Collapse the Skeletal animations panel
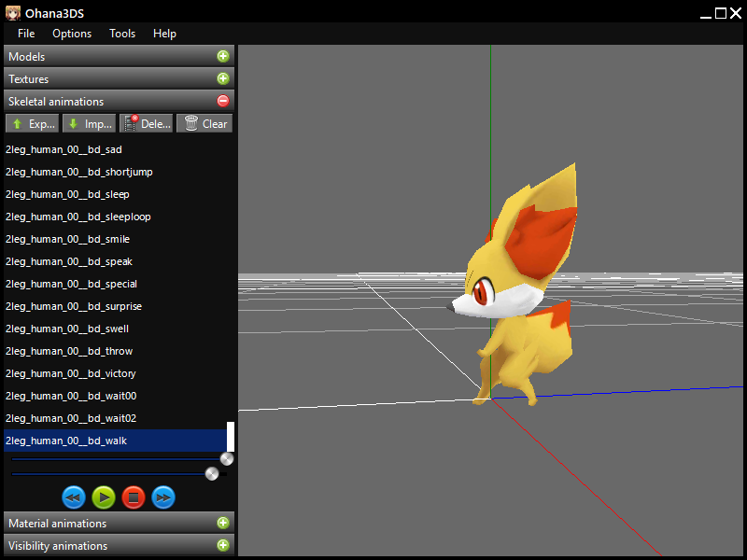This screenshot has height=560, width=747. pyautogui.click(x=222, y=102)
